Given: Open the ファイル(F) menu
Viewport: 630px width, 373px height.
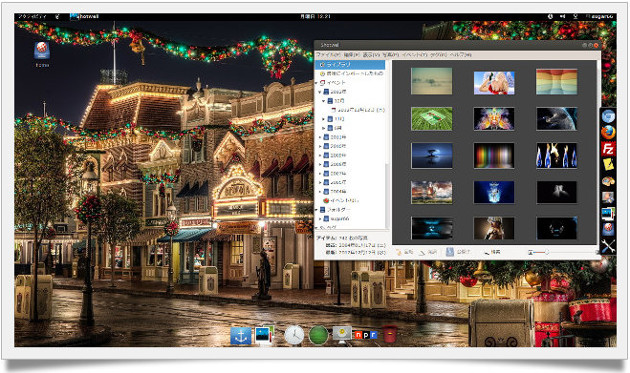Looking at the screenshot, I should [x=329, y=55].
